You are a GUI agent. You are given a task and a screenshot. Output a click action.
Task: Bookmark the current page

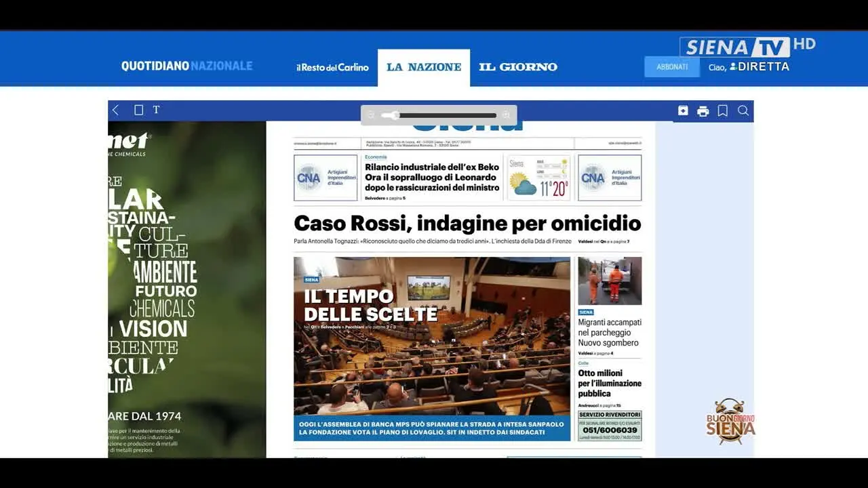[x=723, y=110]
